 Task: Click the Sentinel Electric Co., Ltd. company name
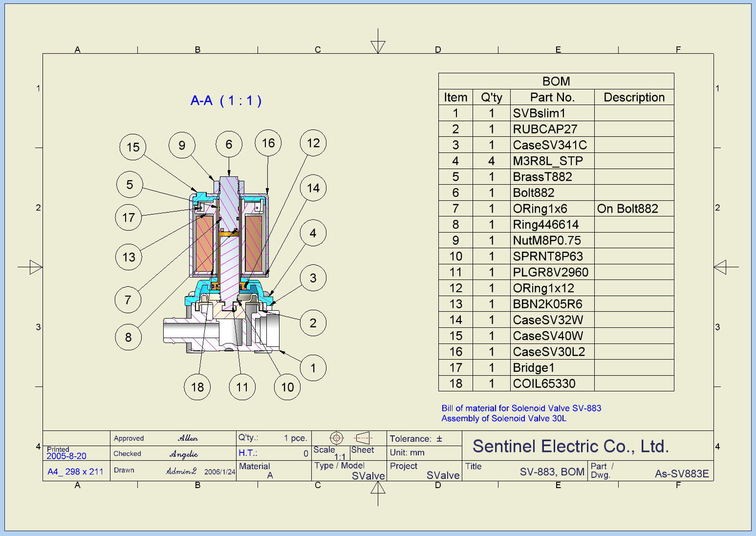pyautogui.click(x=570, y=446)
